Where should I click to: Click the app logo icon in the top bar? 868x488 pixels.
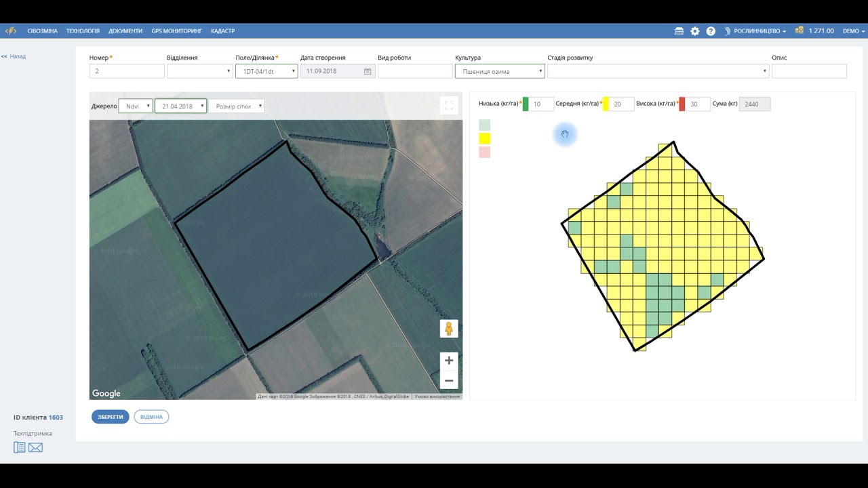(x=11, y=30)
